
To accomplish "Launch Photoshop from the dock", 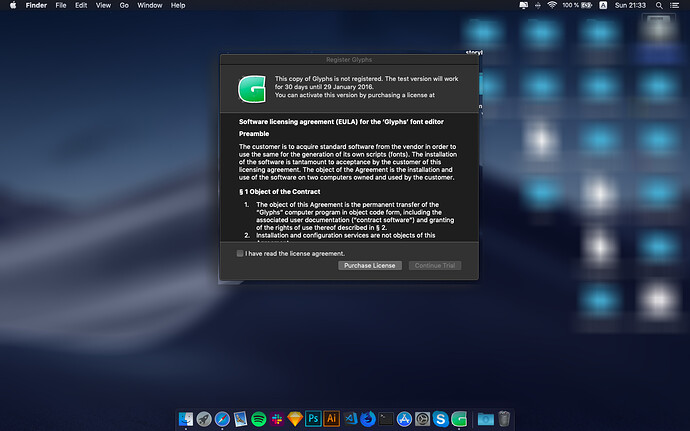I will pos(313,419).
